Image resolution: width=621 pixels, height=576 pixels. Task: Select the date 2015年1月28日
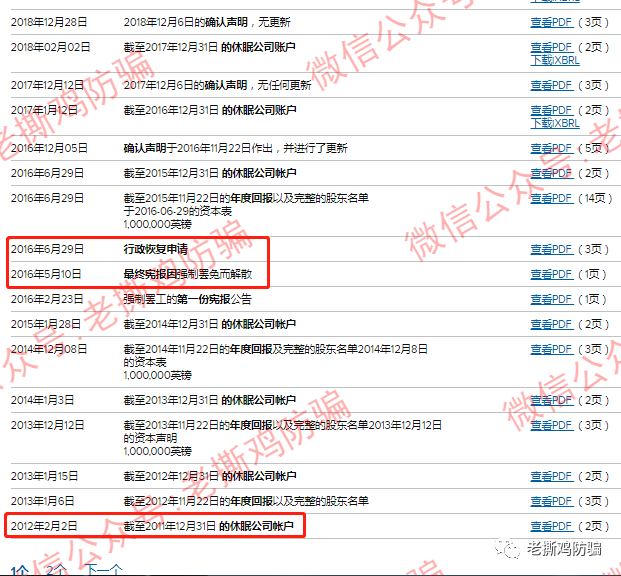46,324
